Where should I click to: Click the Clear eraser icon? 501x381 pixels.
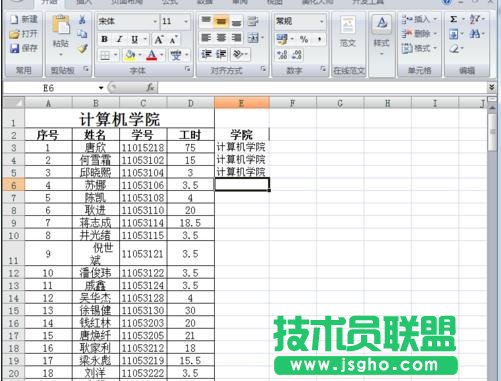coord(454,49)
